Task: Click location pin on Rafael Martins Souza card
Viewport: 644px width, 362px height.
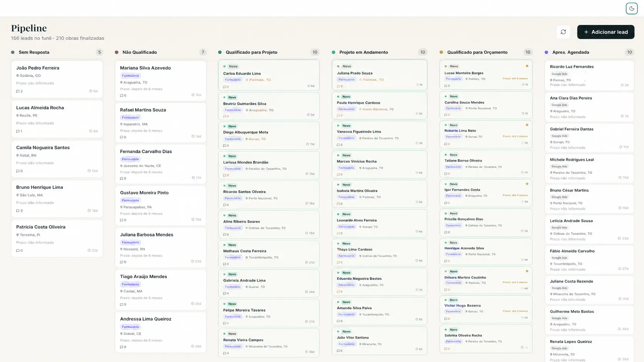Action: [x=121, y=124]
